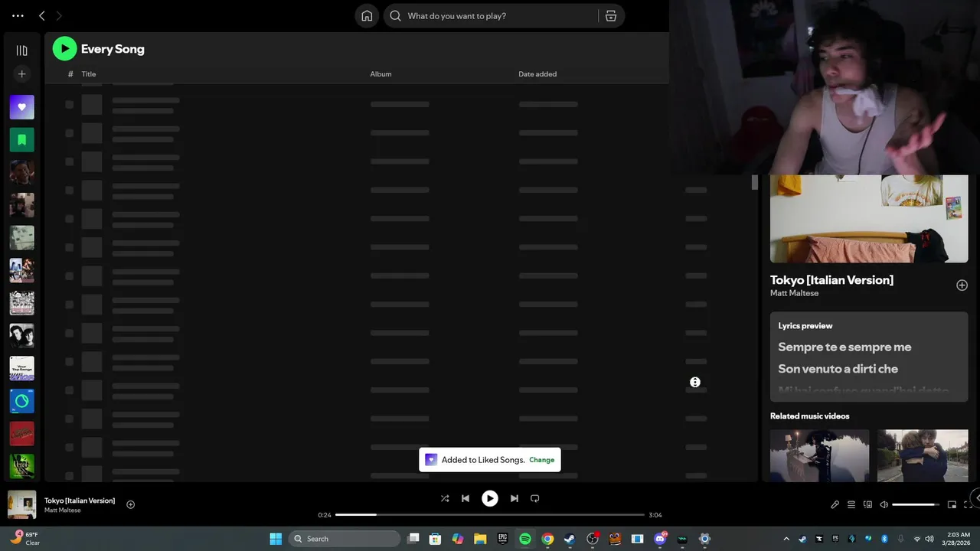
Task: Add Tokyo to playlist in side panel
Action: coord(962,285)
